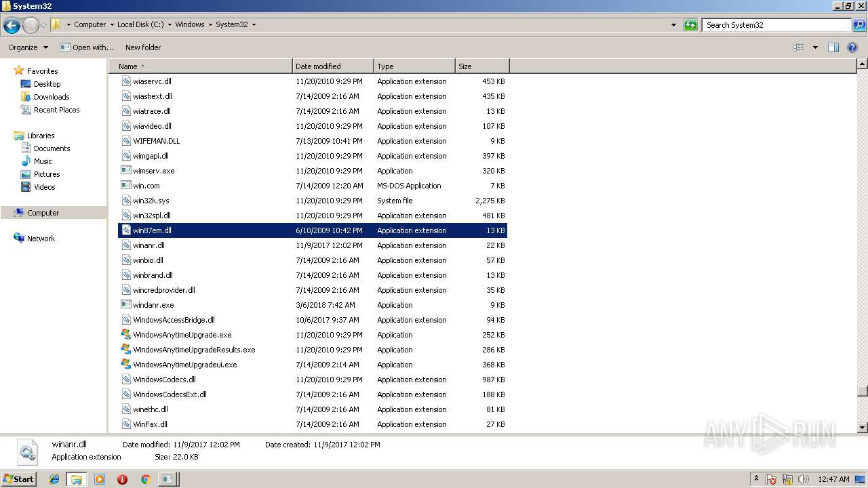
Task: Select the win32k.sys file icon
Action: coord(126,201)
